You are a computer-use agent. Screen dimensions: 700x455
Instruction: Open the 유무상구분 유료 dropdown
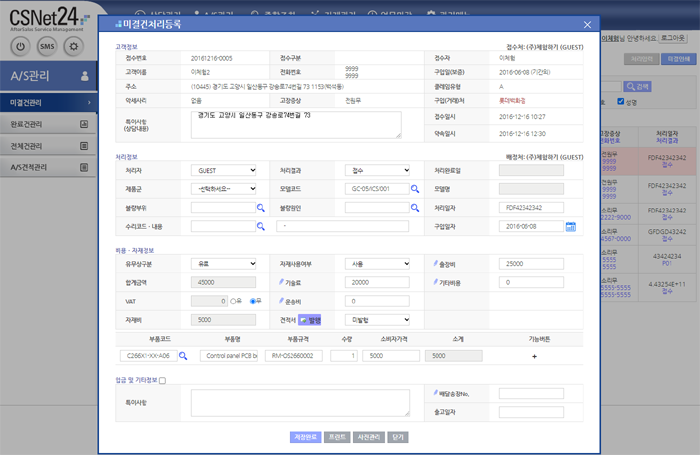click(x=224, y=264)
